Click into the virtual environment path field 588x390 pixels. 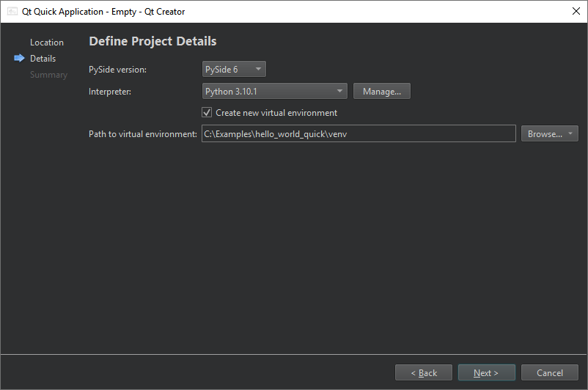(358, 134)
